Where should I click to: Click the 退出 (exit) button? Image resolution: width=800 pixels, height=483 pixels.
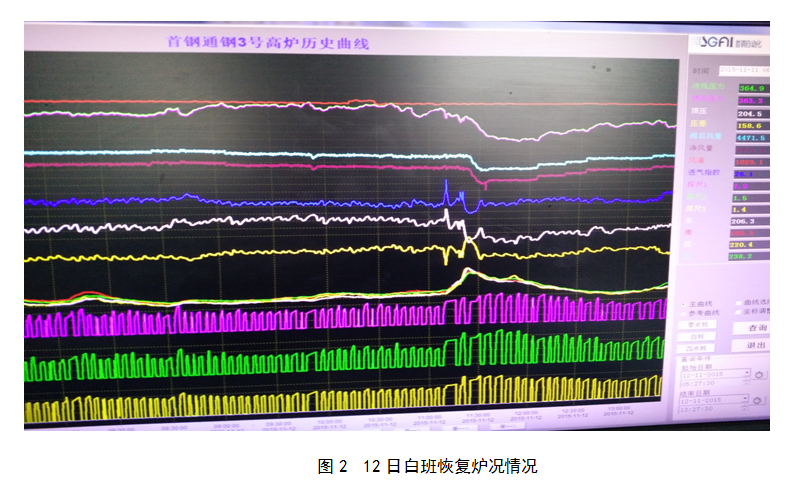tap(755, 345)
